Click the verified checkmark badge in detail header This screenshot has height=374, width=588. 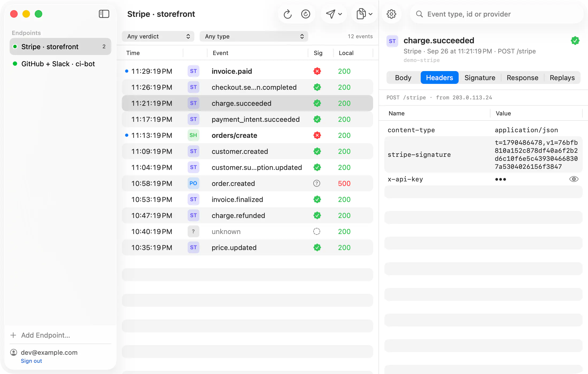click(x=575, y=41)
